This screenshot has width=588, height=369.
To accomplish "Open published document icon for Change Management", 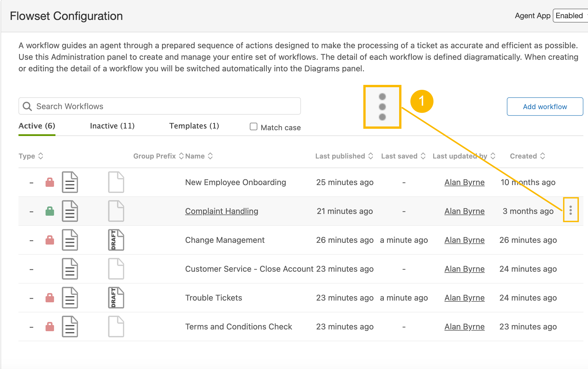I will pos(70,240).
